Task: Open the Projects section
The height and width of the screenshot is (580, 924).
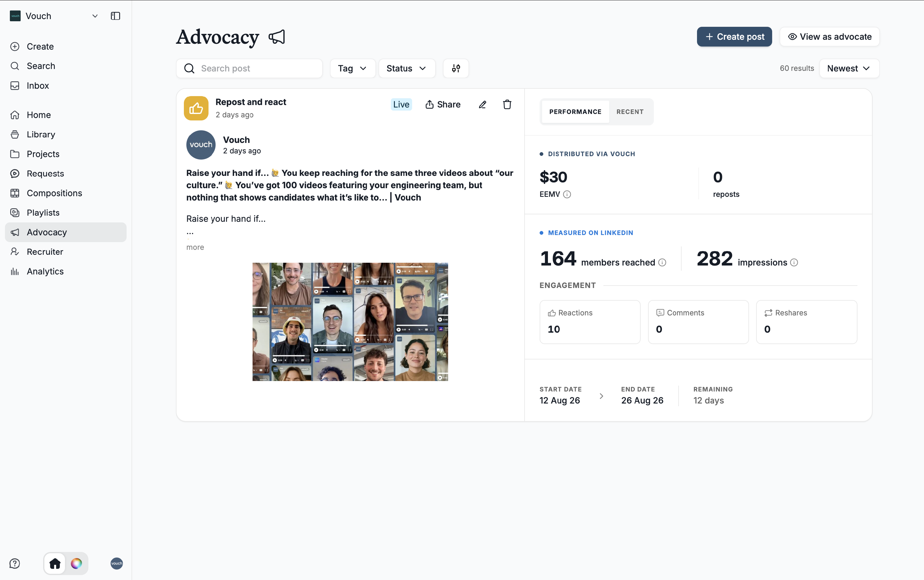Action: 66,154
